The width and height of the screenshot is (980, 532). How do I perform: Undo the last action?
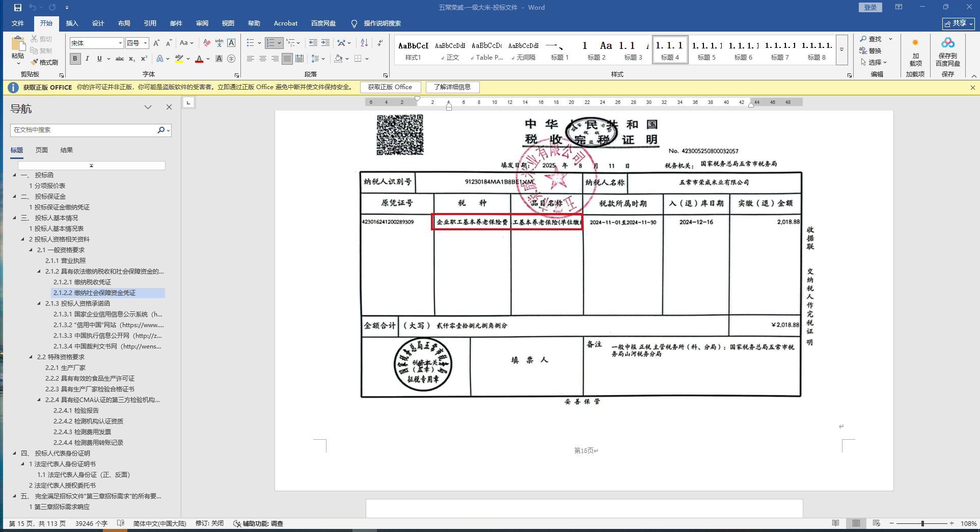tap(33, 8)
